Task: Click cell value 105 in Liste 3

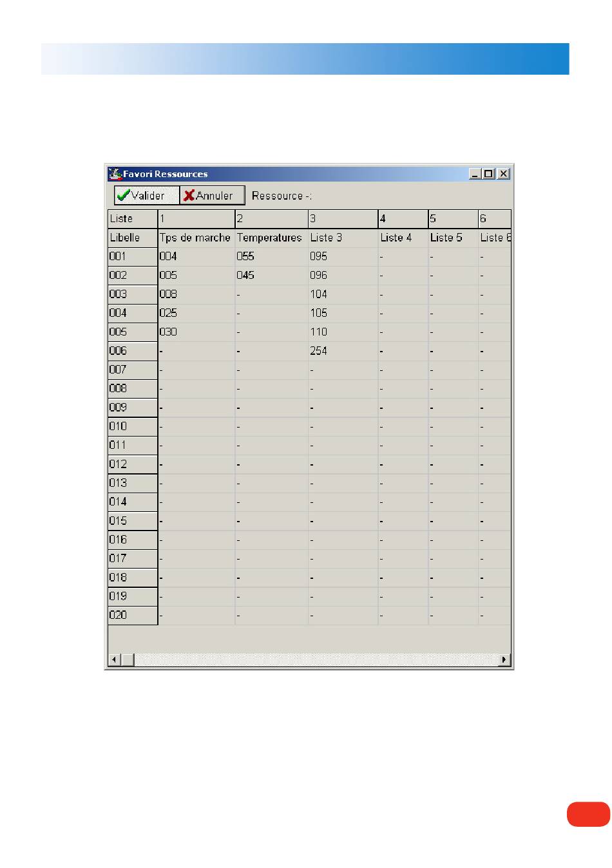Action: point(343,313)
